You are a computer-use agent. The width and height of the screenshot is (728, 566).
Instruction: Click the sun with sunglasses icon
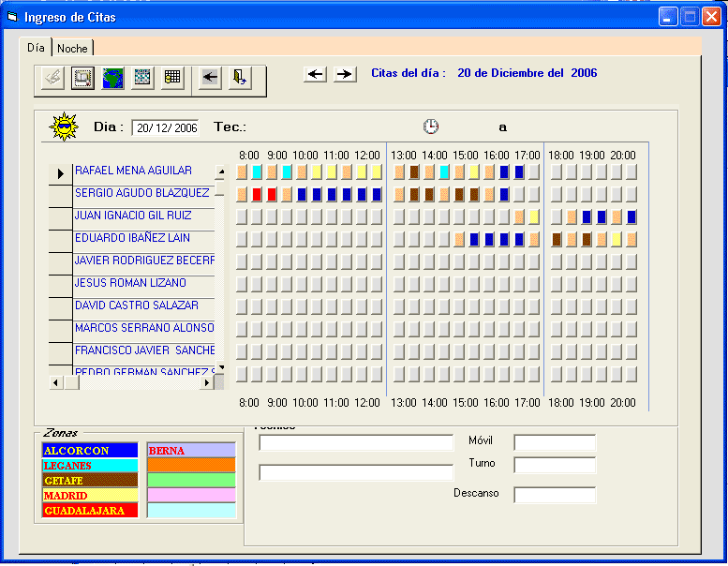point(65,127)
